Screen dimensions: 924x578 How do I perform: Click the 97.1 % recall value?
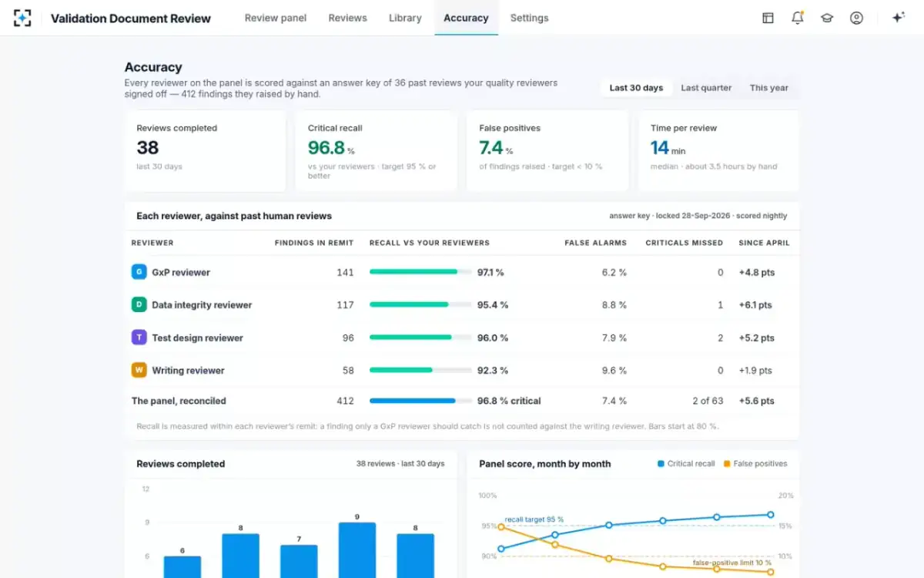tap(490, 272)
